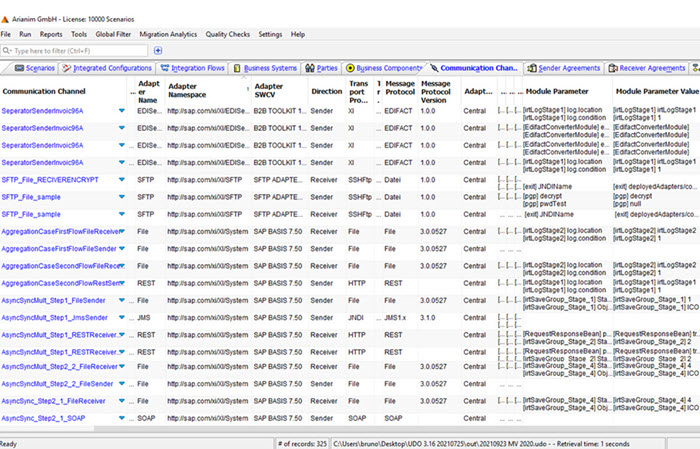This screenshot has width=700, height=449.
Task: Click the Business Systems tab icon
Action: click(x=237, y=68)
